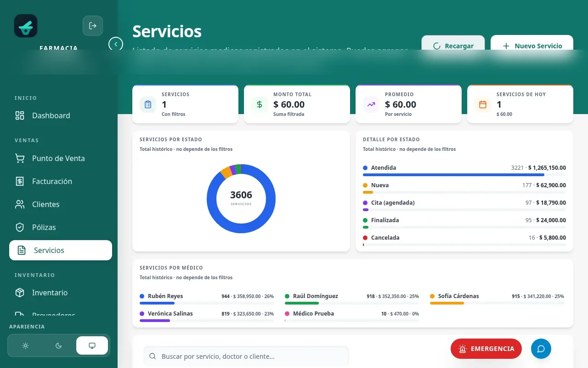Switch to light theme sun icon

26,345
